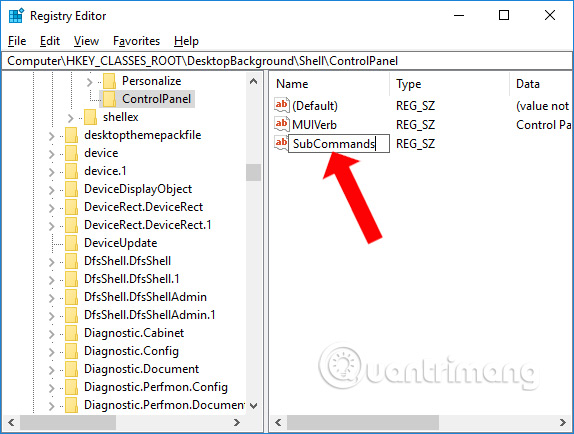Expand the Diagnostic.Config key
The width and height of the screenshot is (574, 434).
click(x=52, y=352)
